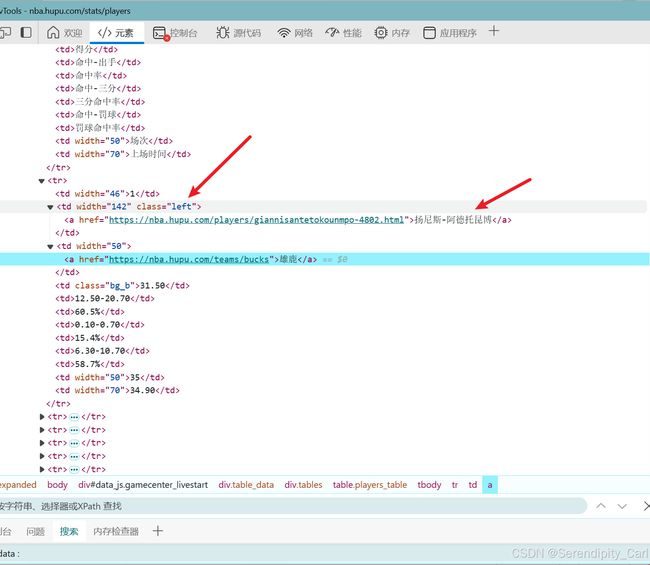This screenshot has width=650, height=565.
Task: Select the tr breadcrumb
Action: pyautogui.click(x=455, y=485)
